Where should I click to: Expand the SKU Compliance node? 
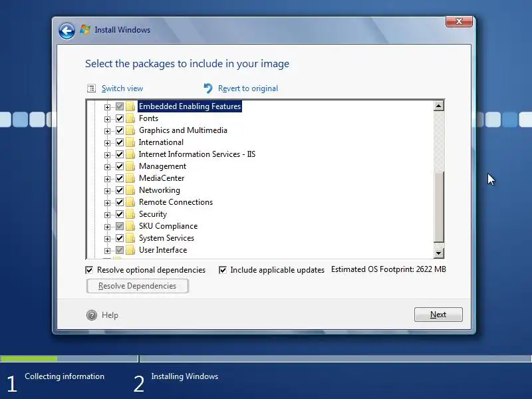click(x=107, y=227)
